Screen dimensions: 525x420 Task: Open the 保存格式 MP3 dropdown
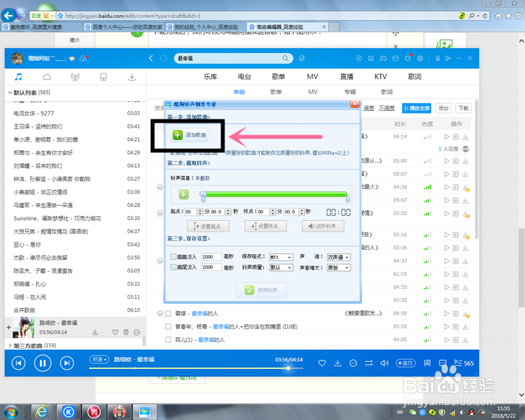282,257
